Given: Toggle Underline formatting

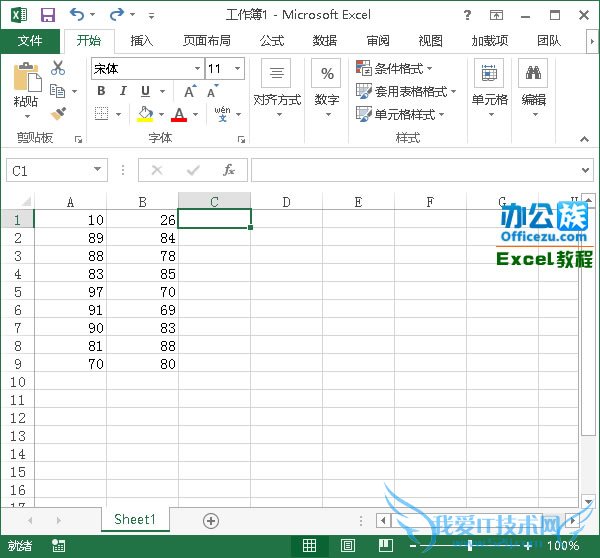Looking at the screenshot, I should coord(145,91).
